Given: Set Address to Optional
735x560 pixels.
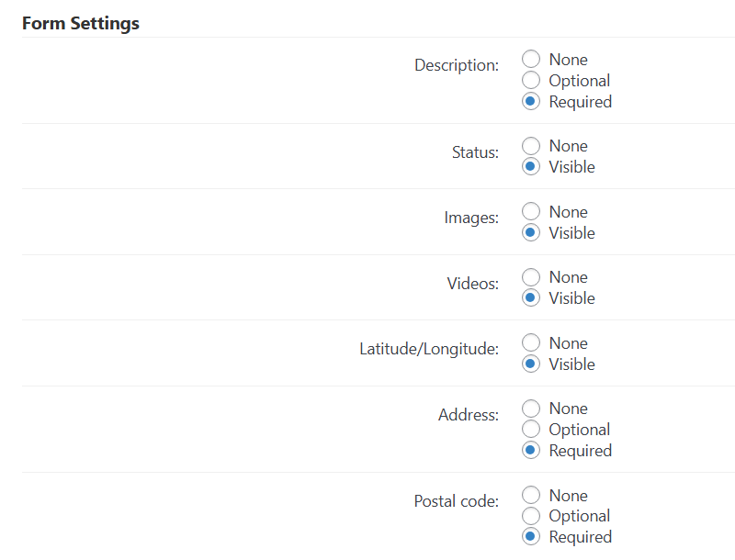Looking at the screenshot, I should tap(531, 429).
